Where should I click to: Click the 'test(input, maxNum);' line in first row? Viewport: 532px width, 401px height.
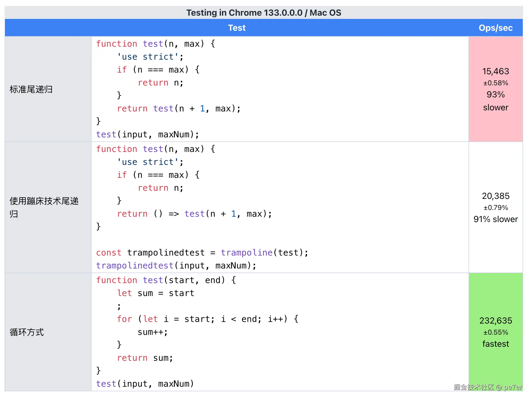pos(147,134)
